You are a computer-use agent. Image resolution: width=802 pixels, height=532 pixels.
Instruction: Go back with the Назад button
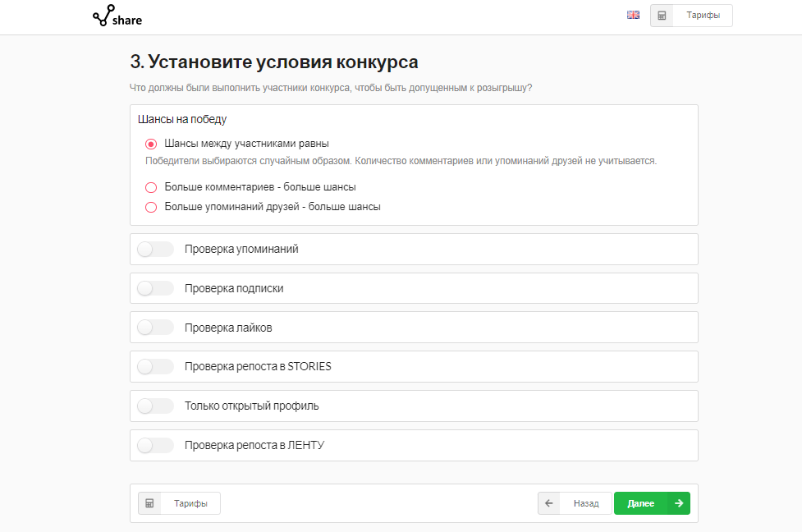585,503
